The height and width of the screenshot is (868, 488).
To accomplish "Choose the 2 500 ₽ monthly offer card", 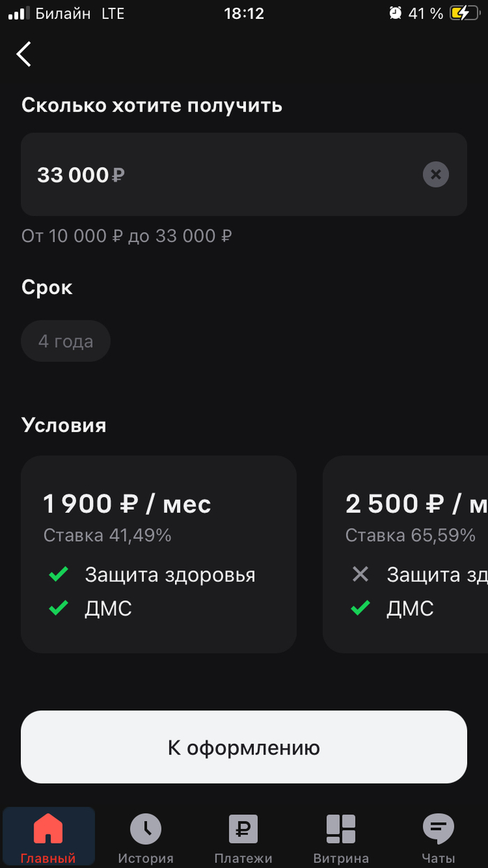I will coord(406,554).
